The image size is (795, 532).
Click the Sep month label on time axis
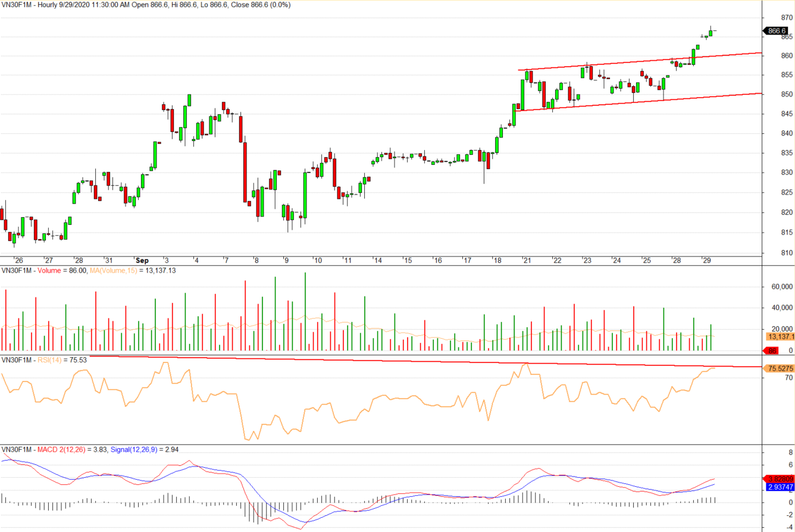tap(142, 261)
